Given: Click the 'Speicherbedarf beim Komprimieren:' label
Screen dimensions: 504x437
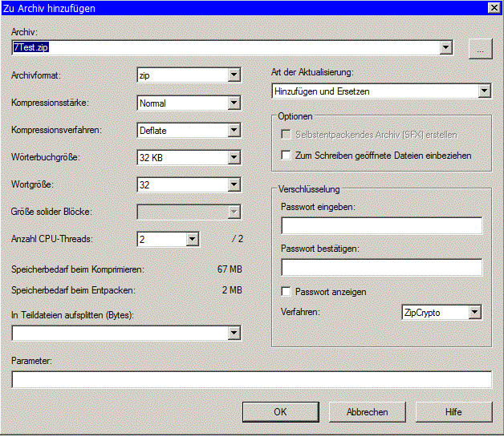Looking at the screenshot, I should (78, 269).
